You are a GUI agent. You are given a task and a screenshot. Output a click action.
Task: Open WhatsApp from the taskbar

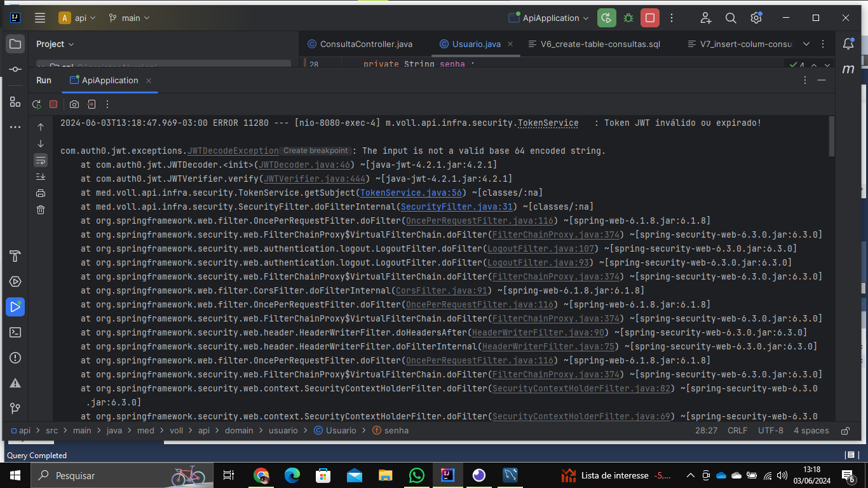[x=416, y=475]
